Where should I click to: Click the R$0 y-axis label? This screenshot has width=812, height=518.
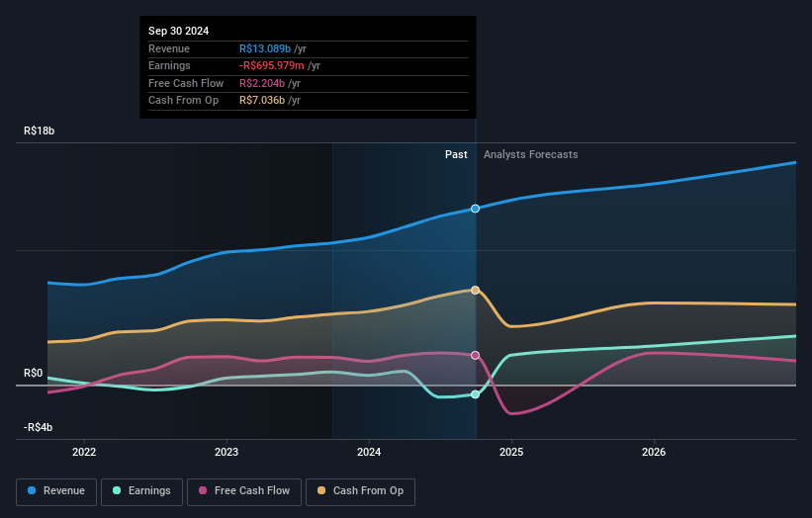pos(34,373)
